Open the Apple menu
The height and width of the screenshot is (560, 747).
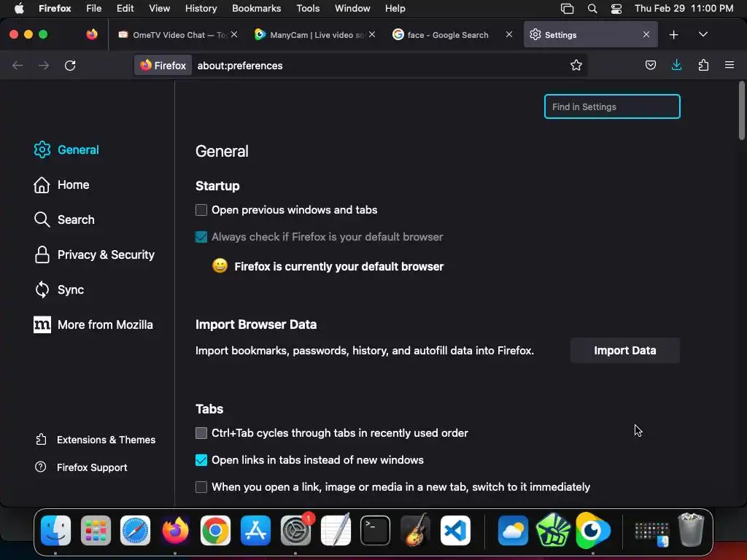point(19,8)
